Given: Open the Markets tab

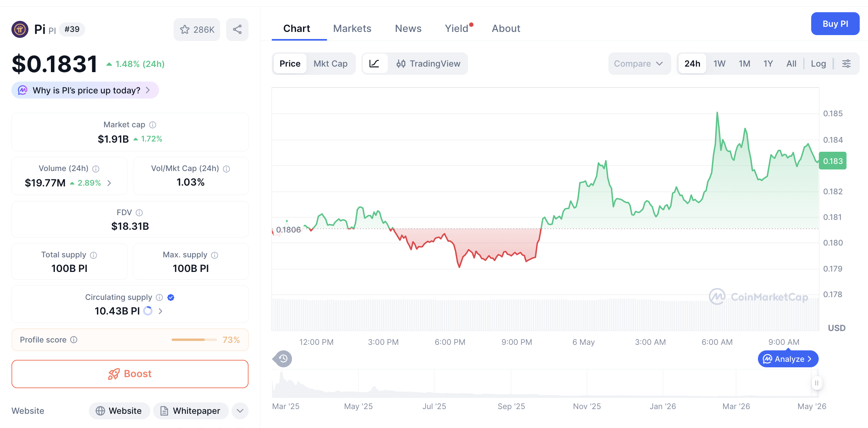Looking at the screenshot, I should coord(352,28).
